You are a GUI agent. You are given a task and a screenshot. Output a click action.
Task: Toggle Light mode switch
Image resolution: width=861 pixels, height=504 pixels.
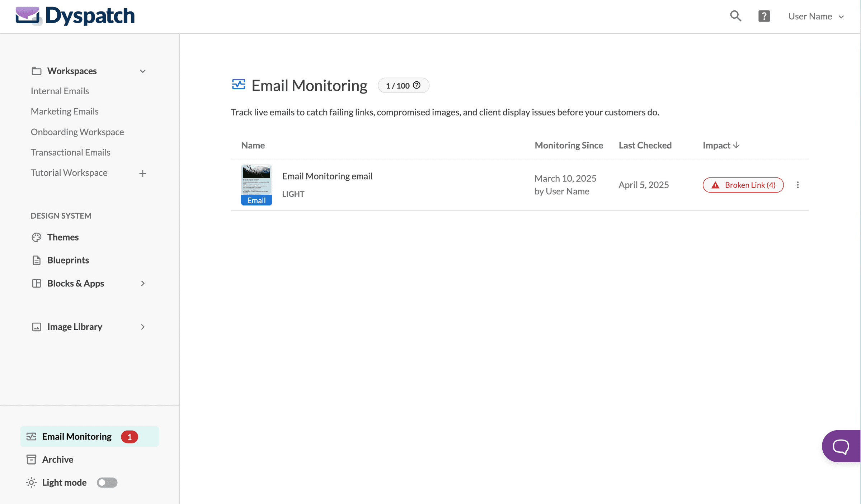click(x=107, y=482)
